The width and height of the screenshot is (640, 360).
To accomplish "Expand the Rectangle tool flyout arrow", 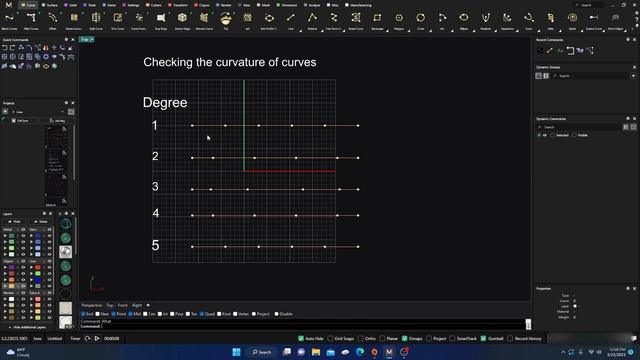I will point(387,30).
